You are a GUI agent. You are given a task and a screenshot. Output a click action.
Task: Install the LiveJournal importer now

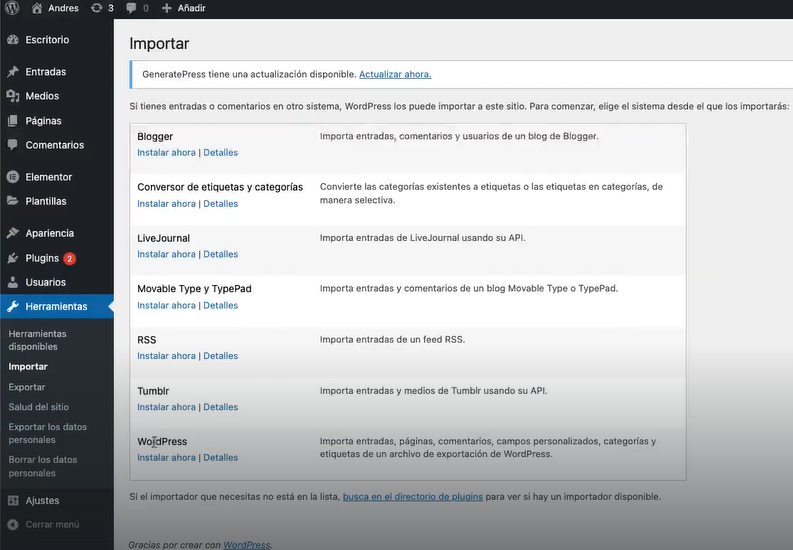pos(166,254)
